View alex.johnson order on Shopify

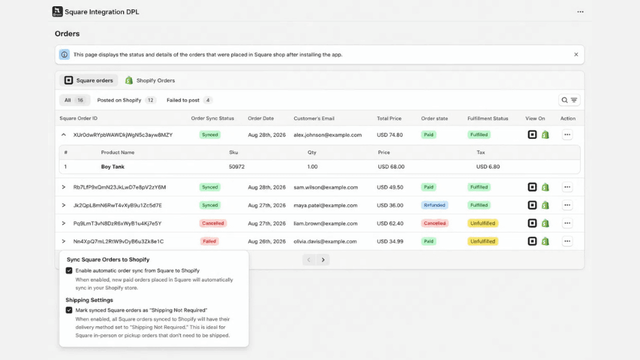[x=545, y=135]
